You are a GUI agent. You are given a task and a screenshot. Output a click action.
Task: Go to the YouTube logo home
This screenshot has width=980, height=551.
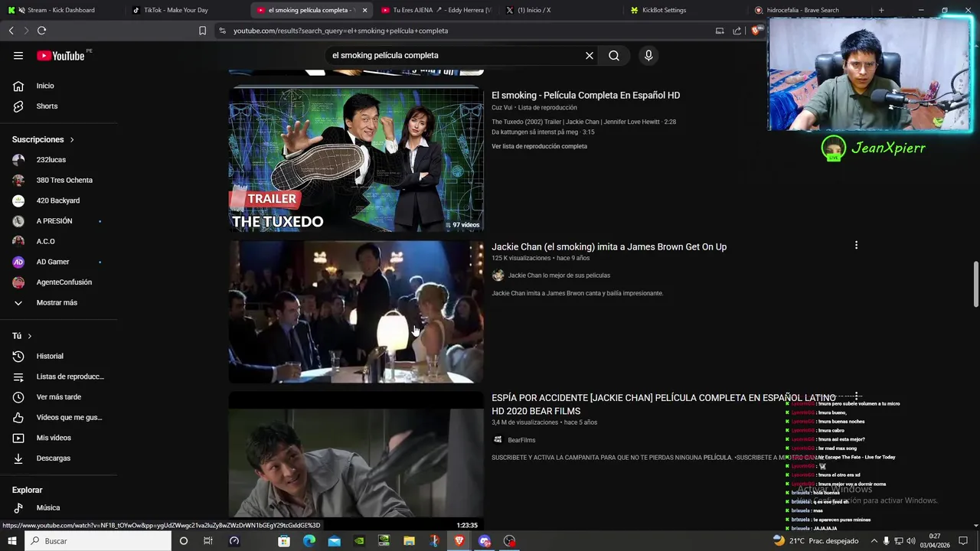(60, 55)
